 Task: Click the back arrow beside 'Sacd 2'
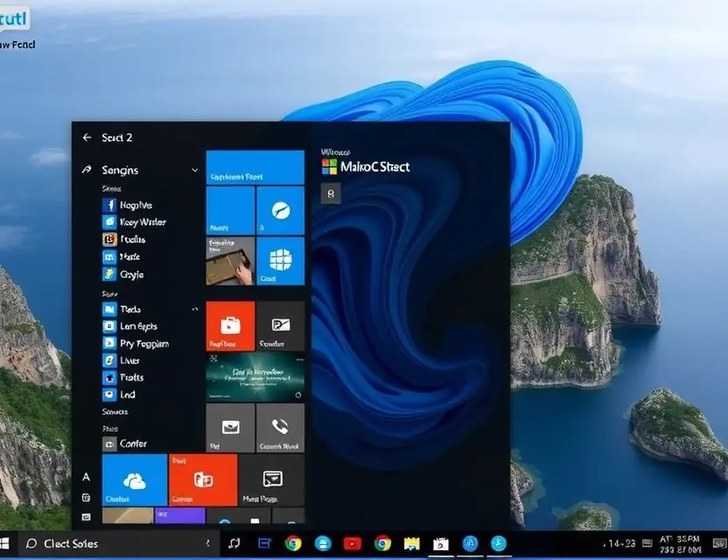coord(87,137)
